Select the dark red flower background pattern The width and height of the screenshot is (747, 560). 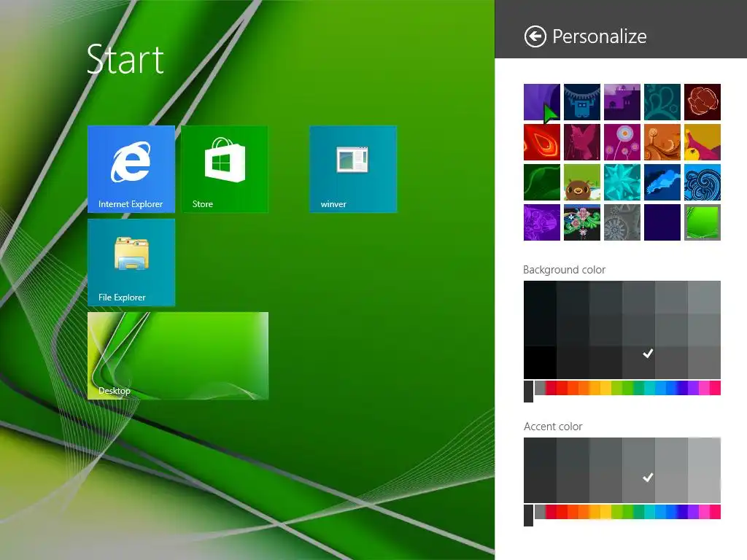pyautogui.click(x=703, y=102)
